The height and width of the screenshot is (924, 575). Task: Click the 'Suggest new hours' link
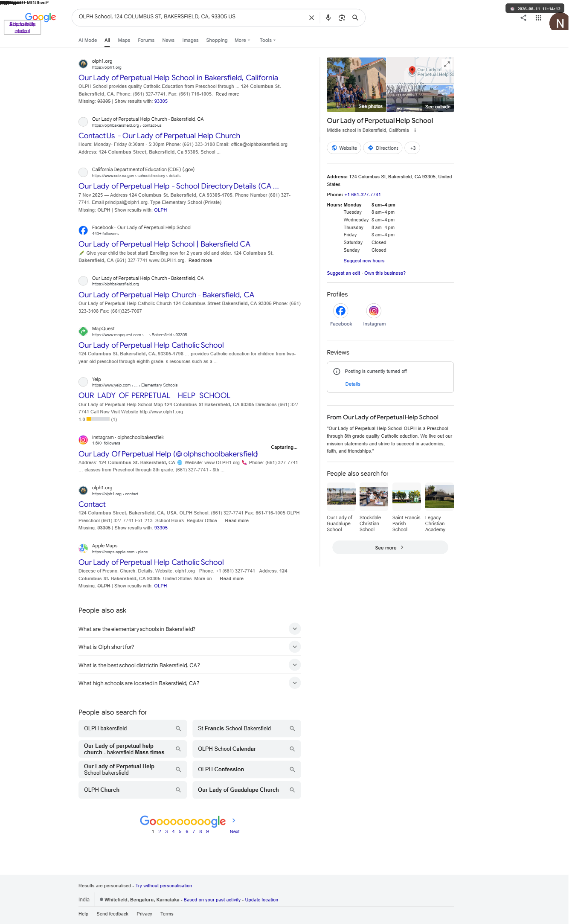[364, 261]
